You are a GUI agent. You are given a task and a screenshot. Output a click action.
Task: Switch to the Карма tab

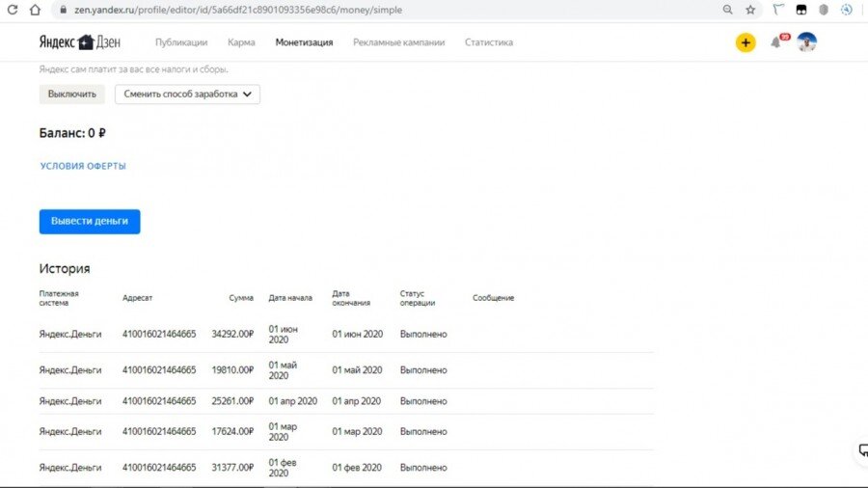241,42
